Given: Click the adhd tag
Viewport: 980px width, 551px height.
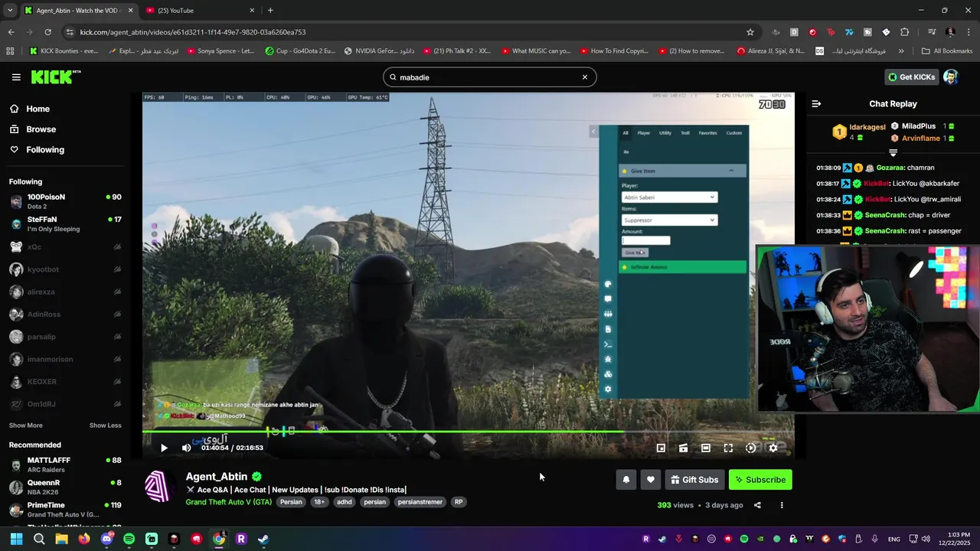Looking at the screenshot, I should click(x=345, y=502).
